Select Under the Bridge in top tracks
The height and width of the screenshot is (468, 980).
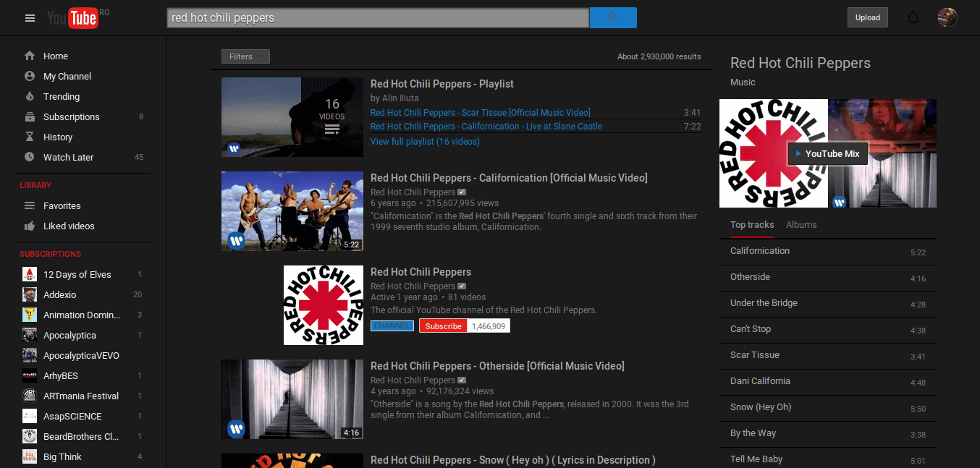click(764, 303)
